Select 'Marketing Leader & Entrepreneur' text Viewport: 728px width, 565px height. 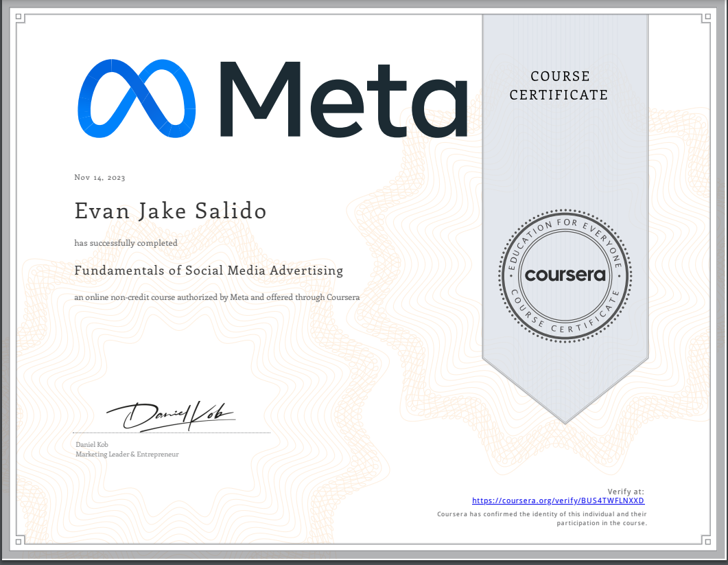point(127,454)
